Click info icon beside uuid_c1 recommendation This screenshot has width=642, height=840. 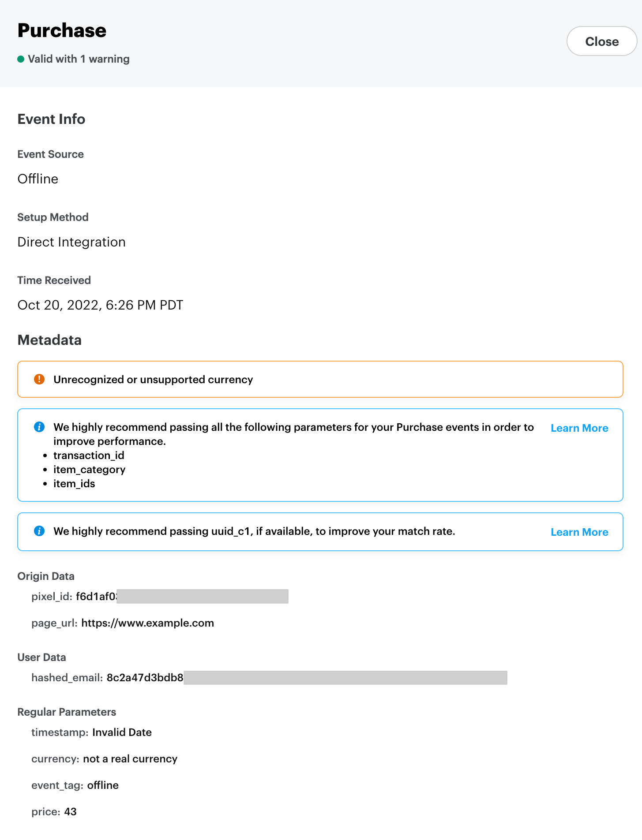39,531
